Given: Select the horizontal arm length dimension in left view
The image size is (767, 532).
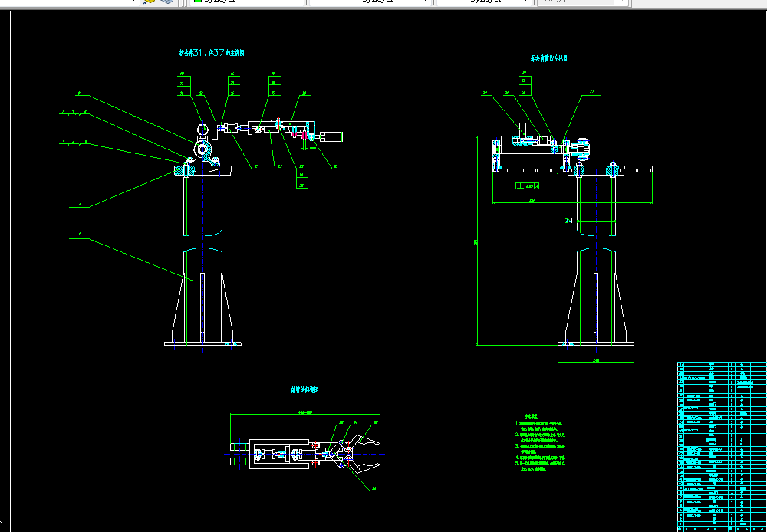Looking at the screenshot, I should point(572,202).
